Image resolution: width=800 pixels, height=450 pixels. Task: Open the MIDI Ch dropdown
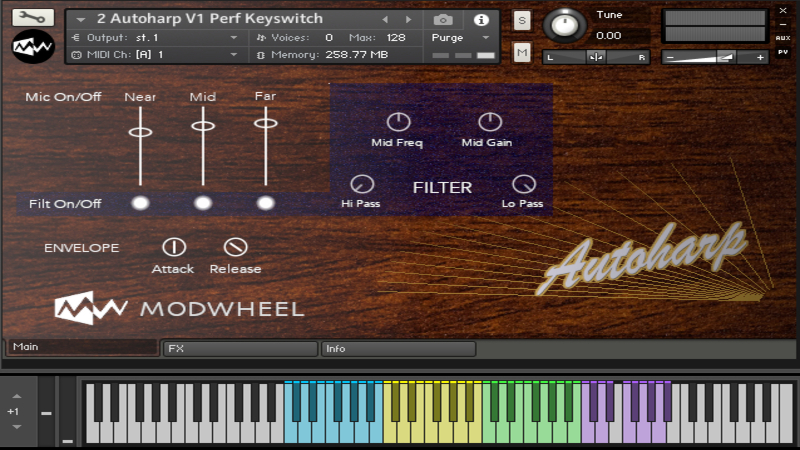click(234, 54)
